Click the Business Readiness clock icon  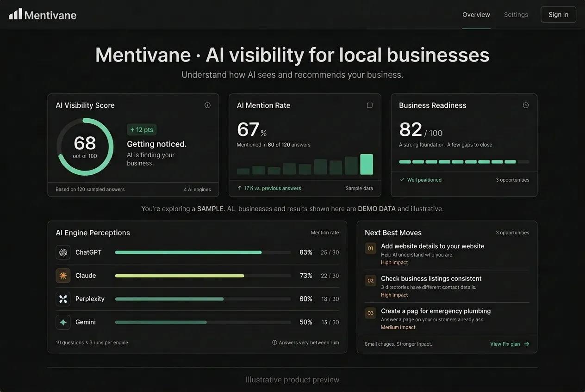tap(526, 105)
